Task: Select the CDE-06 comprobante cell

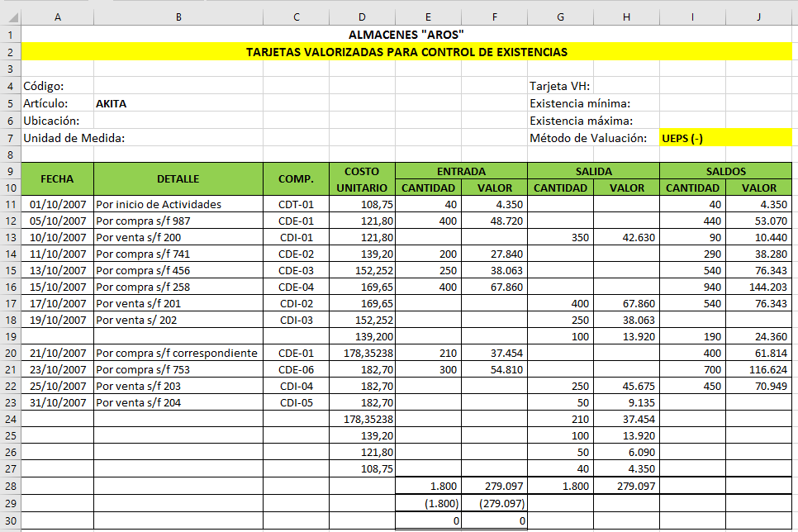Action: [x=297, y=369]
